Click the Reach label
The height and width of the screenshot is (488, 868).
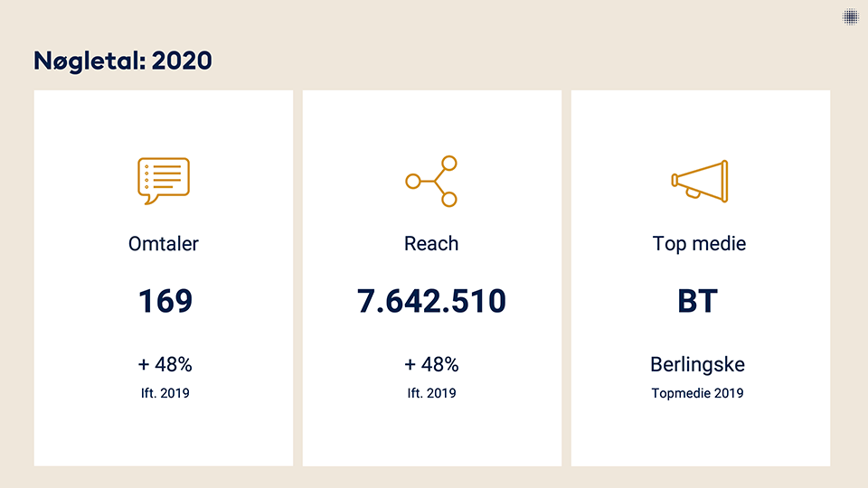[431, 243]
